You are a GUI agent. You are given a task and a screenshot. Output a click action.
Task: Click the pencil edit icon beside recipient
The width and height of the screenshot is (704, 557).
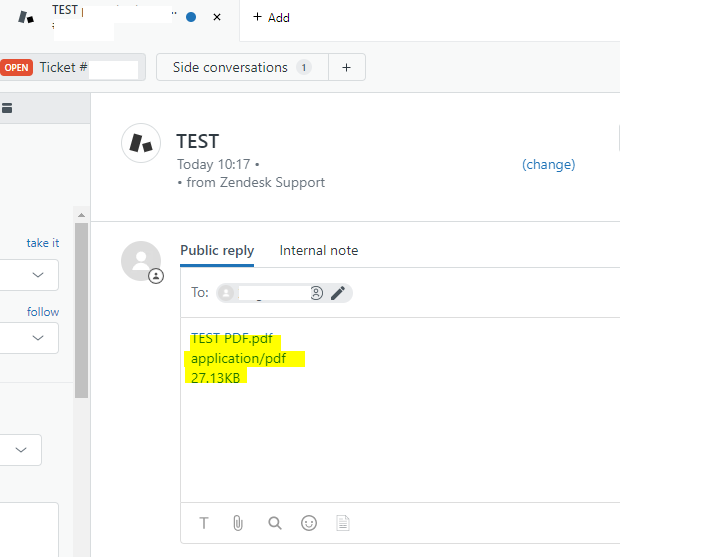(x=338, y=293)
